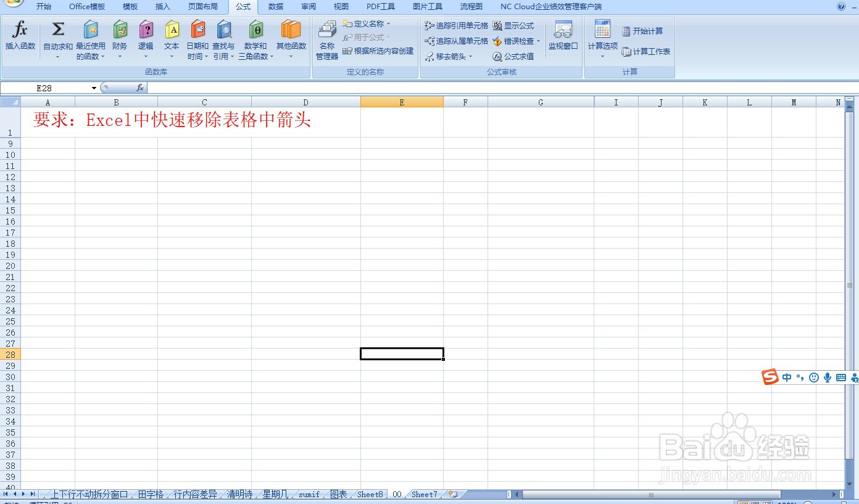This screenshot has height=504, width=859.
Task: Click the insert new worksheet tab icon
Action: (x=453, y=494)
